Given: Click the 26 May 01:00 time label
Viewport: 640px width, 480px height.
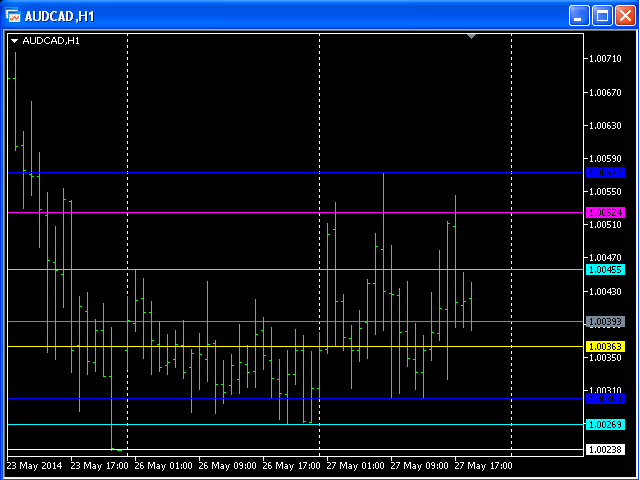Looking at the screenshot, I should (164, 466).
